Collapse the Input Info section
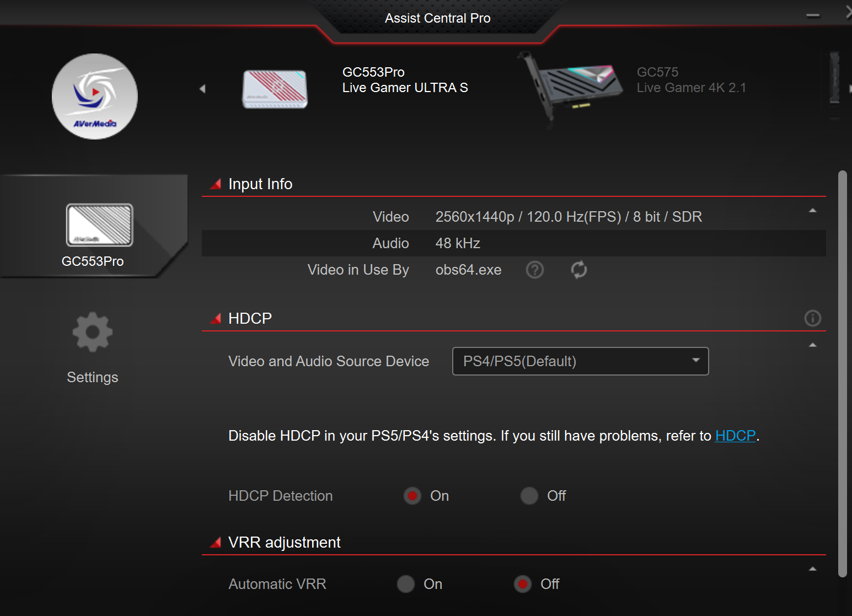The width and height of the screenshot is (852, 616). 812,211
